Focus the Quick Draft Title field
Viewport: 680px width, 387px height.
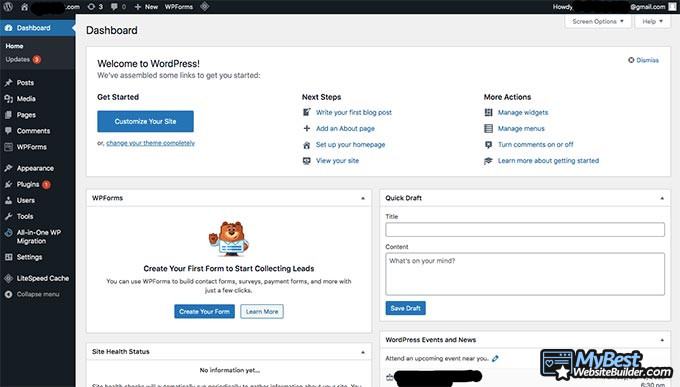(x=525, y=230)
